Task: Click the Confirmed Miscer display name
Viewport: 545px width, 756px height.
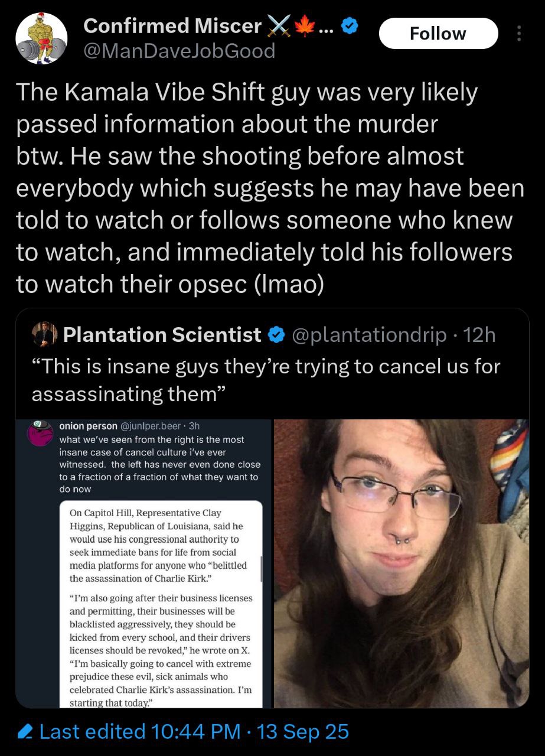Action: (172, 25)
